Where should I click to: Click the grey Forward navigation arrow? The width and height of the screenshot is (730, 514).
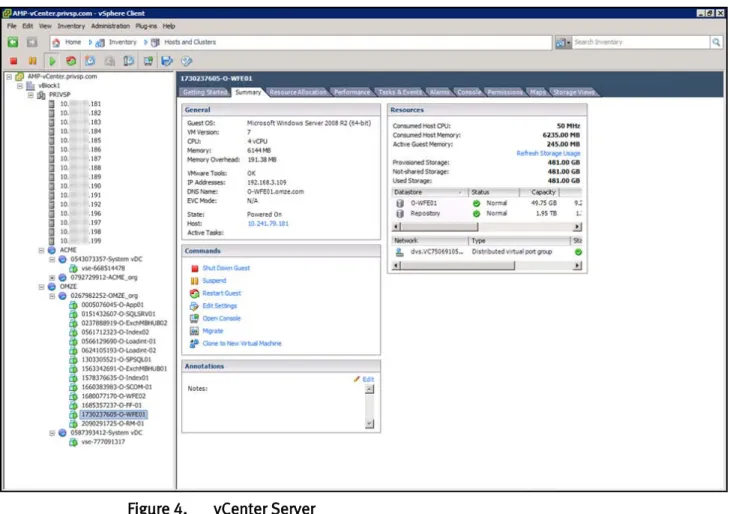[x=32, y=42]
